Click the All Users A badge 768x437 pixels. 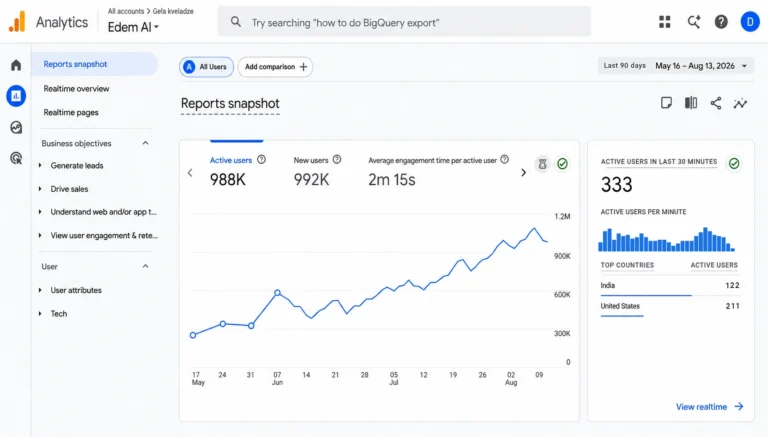click(x=189, y=67)
